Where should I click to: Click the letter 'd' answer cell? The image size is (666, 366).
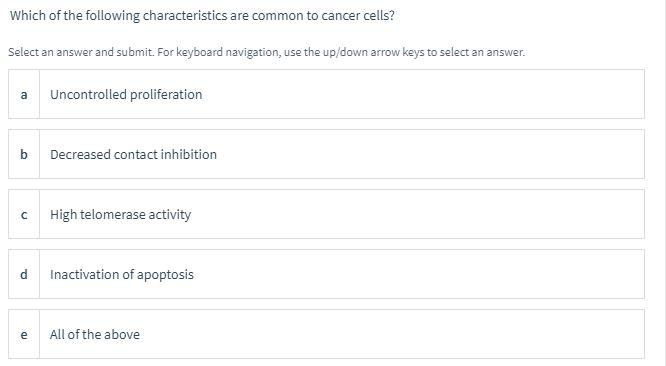click(x=24, y=274)
